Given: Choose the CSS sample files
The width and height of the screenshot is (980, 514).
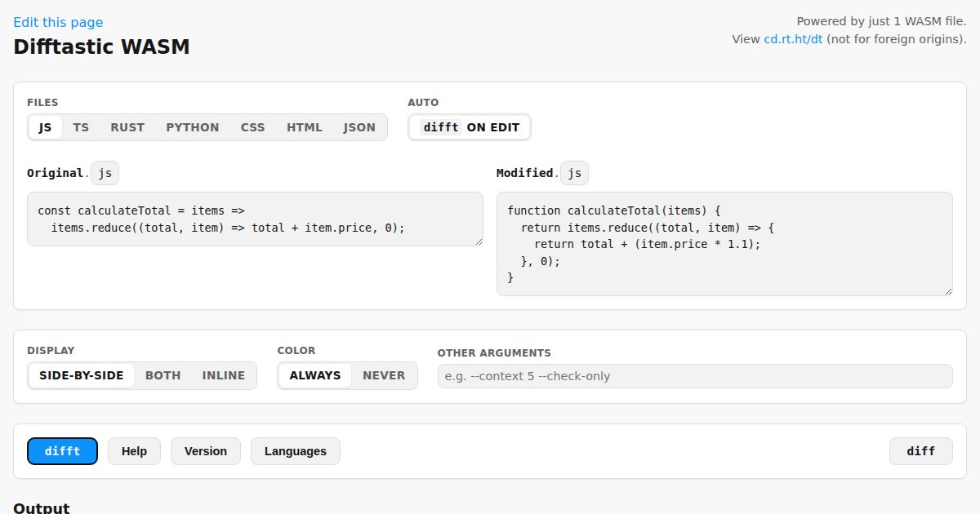Looking at the screenshot, I should point(252,127).
